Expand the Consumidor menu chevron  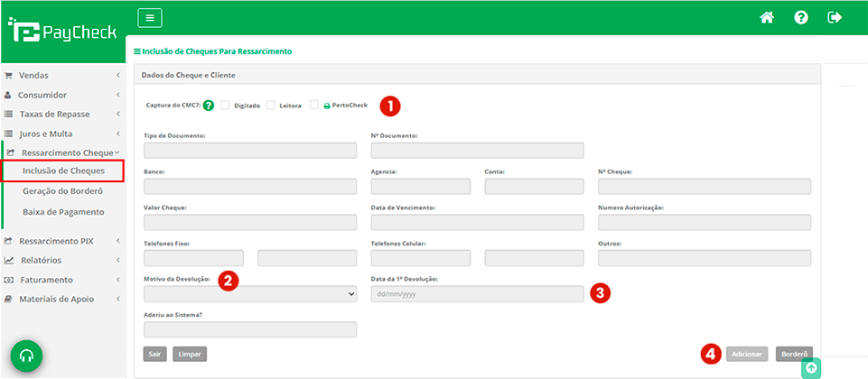coord(118,95)
